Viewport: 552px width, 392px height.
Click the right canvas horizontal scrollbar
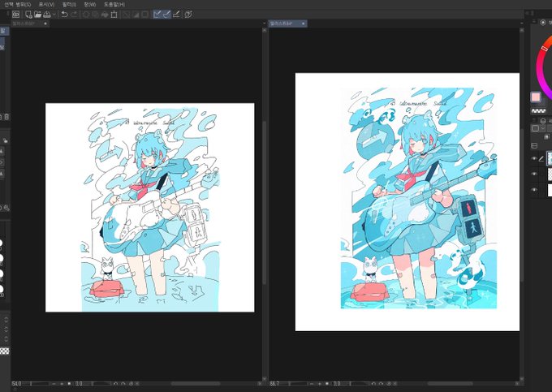451,384
